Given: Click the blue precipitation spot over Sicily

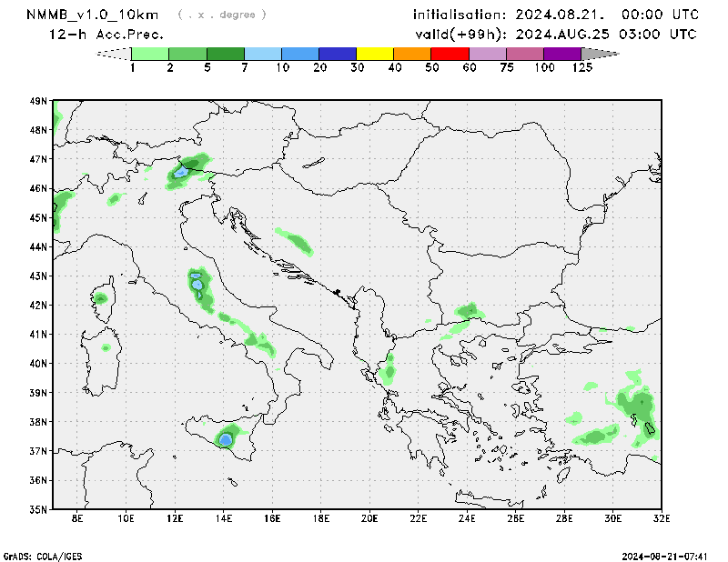Looking at the screenshot, I should click(225, 440).
